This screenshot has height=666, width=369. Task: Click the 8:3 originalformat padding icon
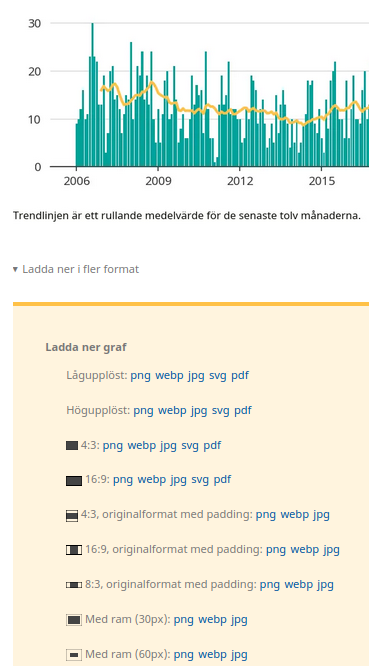click(74, 585)
